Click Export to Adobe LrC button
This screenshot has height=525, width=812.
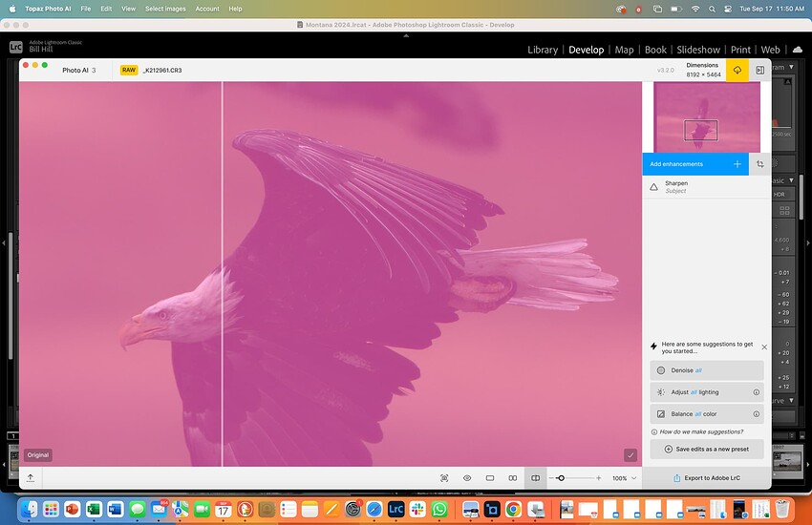tap(707, 477)
